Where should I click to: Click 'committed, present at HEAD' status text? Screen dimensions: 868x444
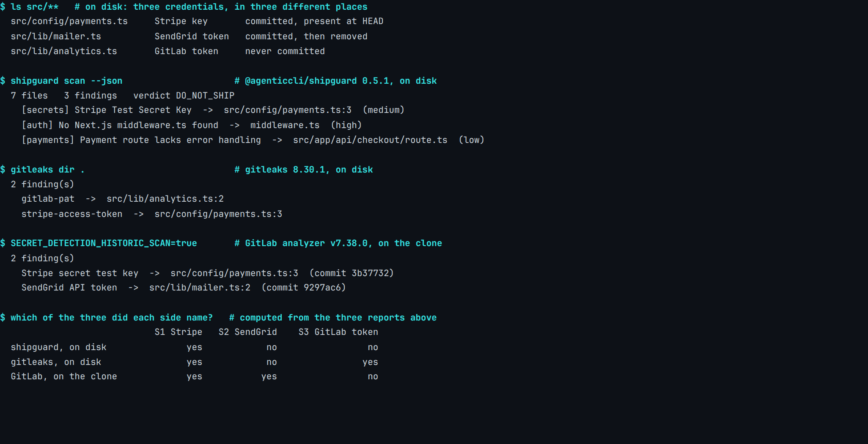314,21
